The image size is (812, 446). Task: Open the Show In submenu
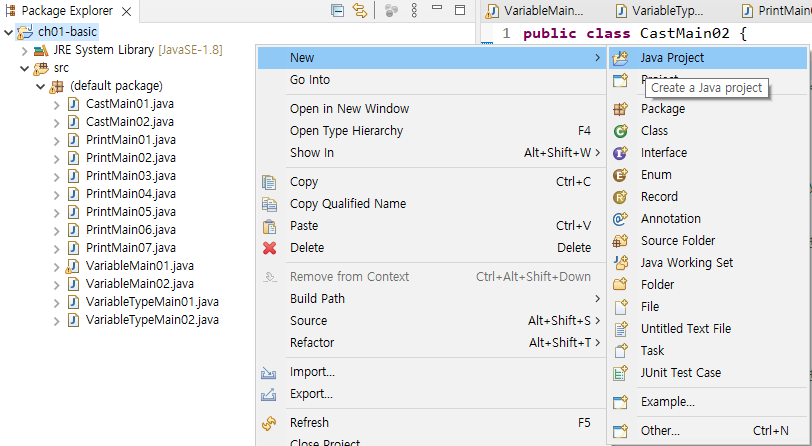430,153
